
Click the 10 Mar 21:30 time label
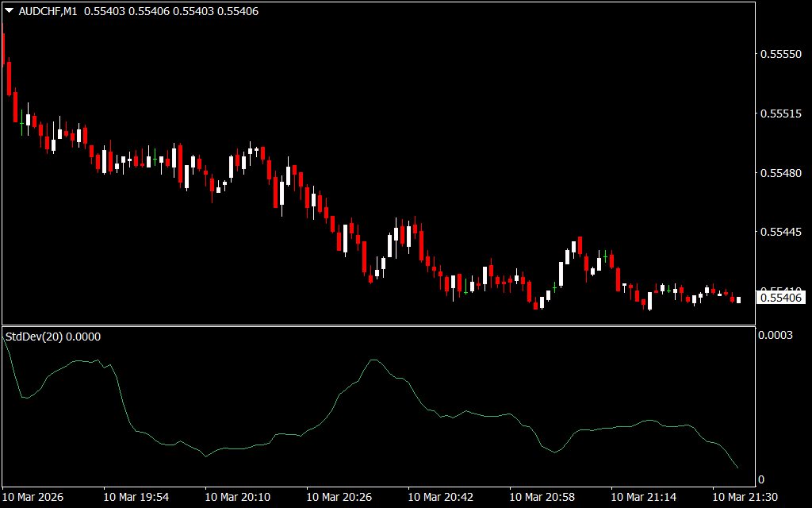pyautogui.click(x=745, y=497)
